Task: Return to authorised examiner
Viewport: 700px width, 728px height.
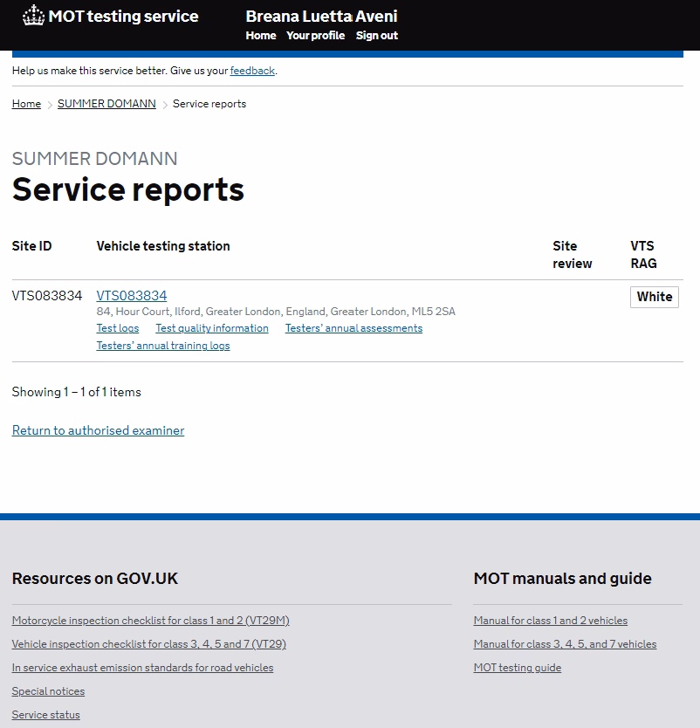Action: pyautogui.click(x=97, y=429)
